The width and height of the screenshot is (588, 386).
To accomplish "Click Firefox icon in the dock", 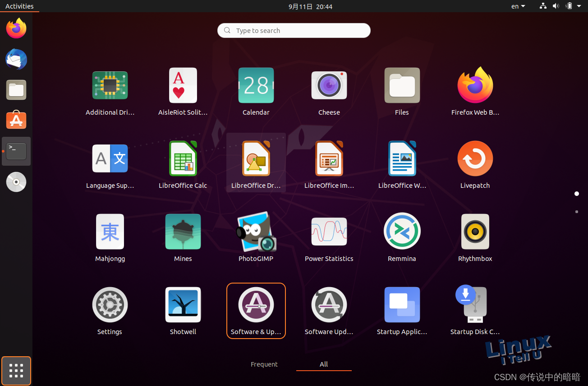I will click(16, 28).
